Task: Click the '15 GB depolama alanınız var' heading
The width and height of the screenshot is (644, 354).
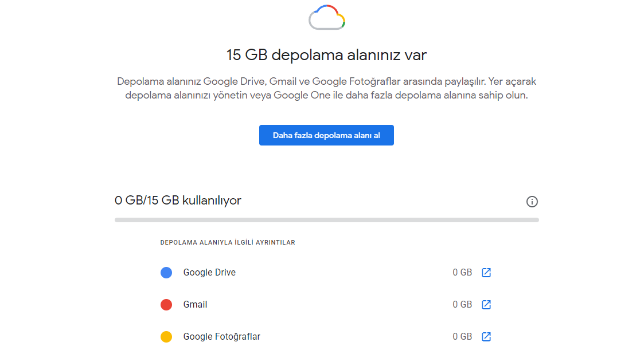Action: [x=326, y=56]
